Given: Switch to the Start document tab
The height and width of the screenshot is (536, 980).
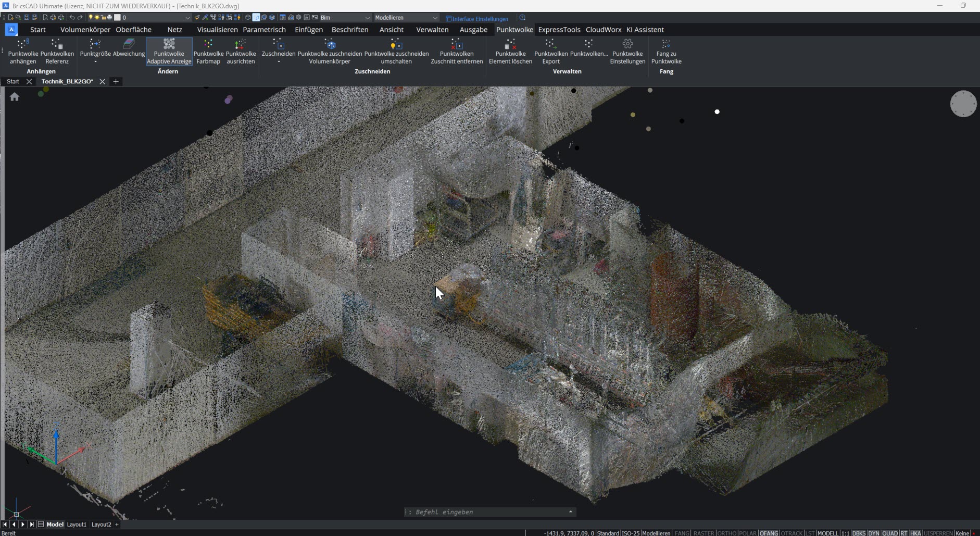Looking at the screenshot, I should (x=13, y=81).
